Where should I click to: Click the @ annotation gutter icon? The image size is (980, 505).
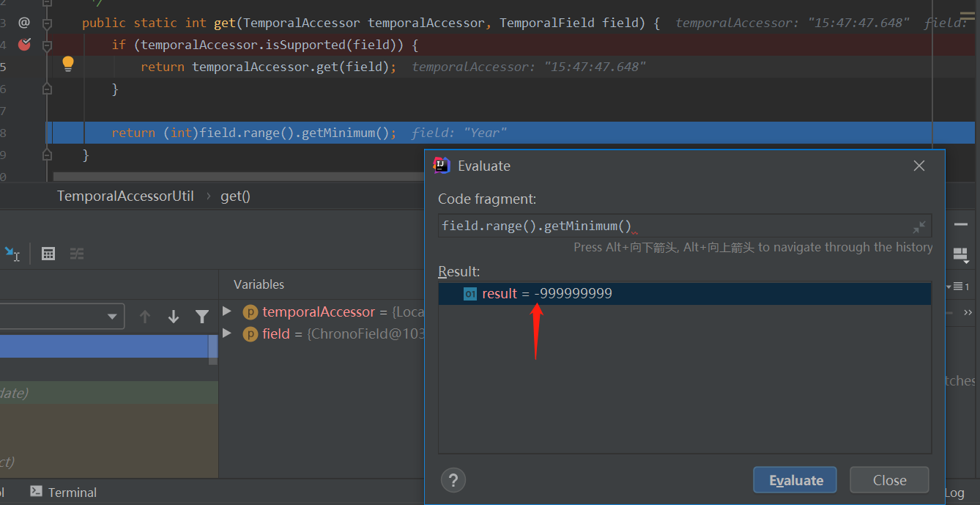click(x=23, y=23)
